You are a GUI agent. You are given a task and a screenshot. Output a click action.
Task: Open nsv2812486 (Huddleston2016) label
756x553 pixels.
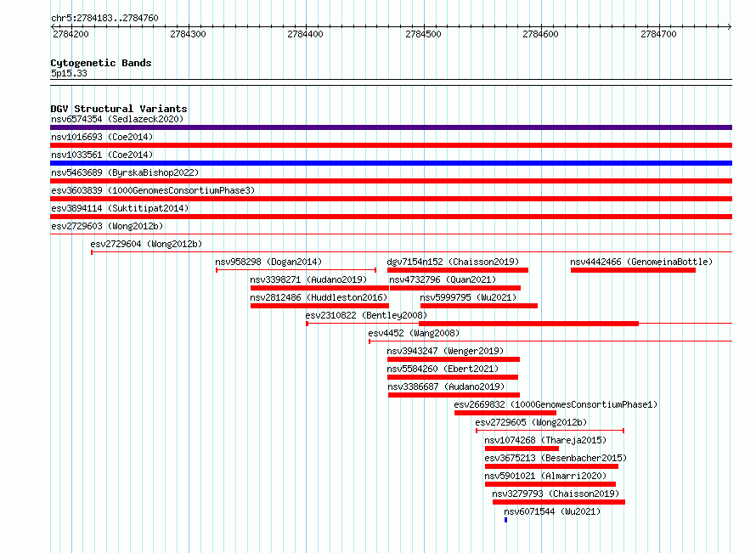(319, 297)
